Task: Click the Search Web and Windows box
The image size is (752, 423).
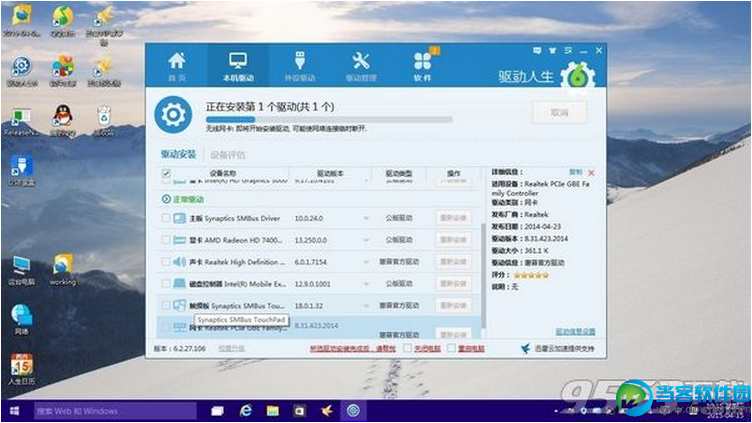Action: pyautogui.click(x=115, y=411)
